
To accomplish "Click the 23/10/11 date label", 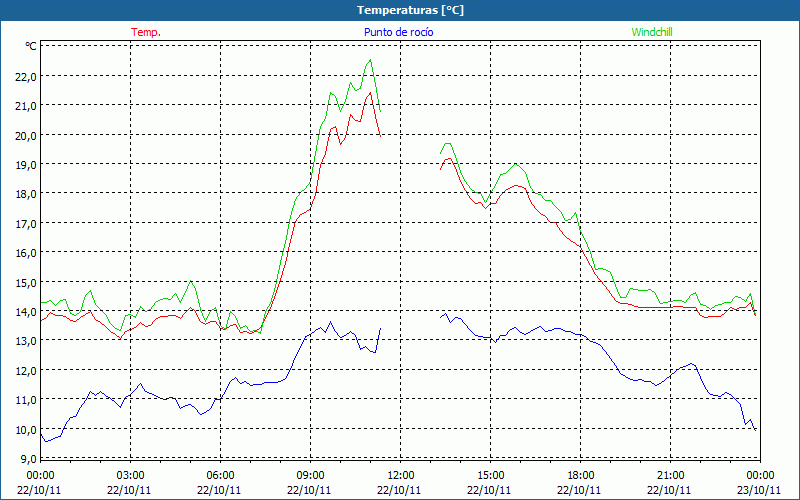I will point(758,490).
